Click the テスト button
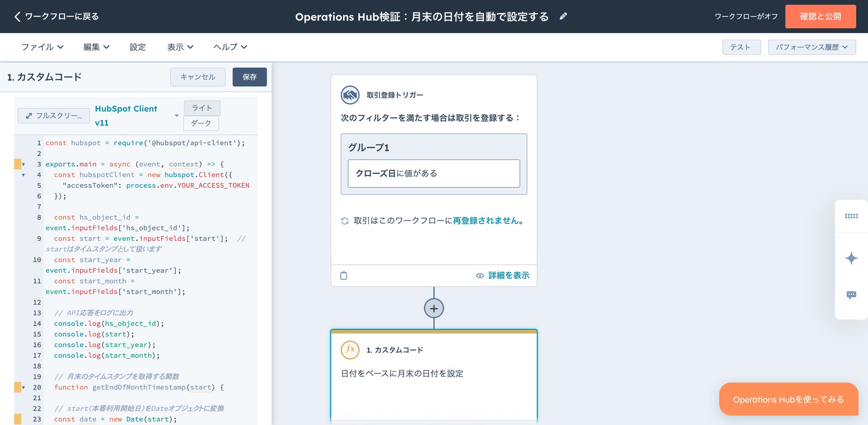 click(741, 47)
